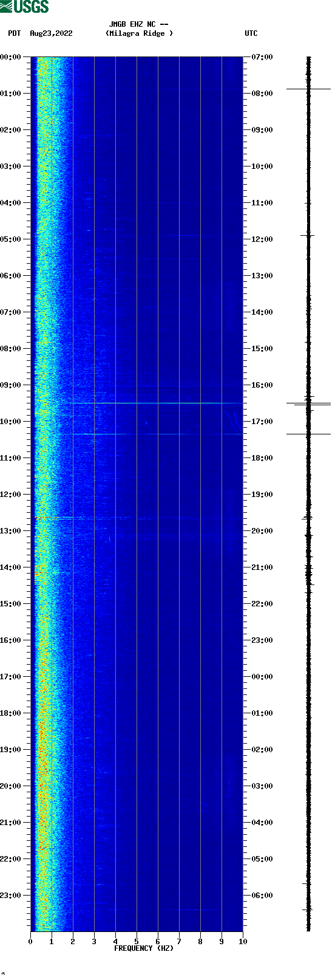
Task: Click the seismogram spike near 16:30 UTC
Action: pos(308,404)
